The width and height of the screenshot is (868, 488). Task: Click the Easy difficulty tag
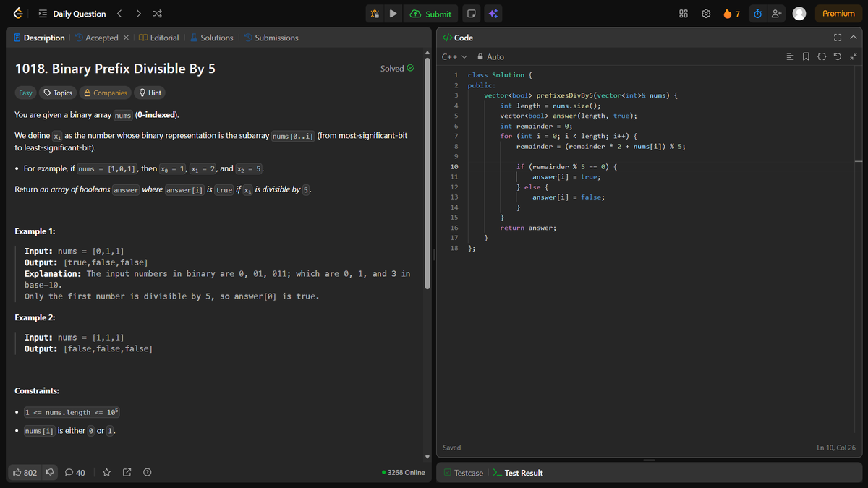(x=25, y=93)
